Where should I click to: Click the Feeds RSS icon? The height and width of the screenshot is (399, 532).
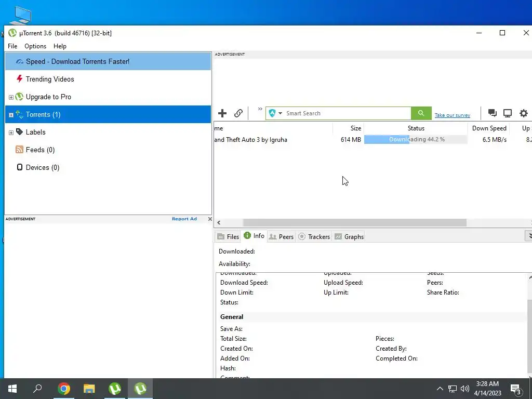click(x=19, y=150)
